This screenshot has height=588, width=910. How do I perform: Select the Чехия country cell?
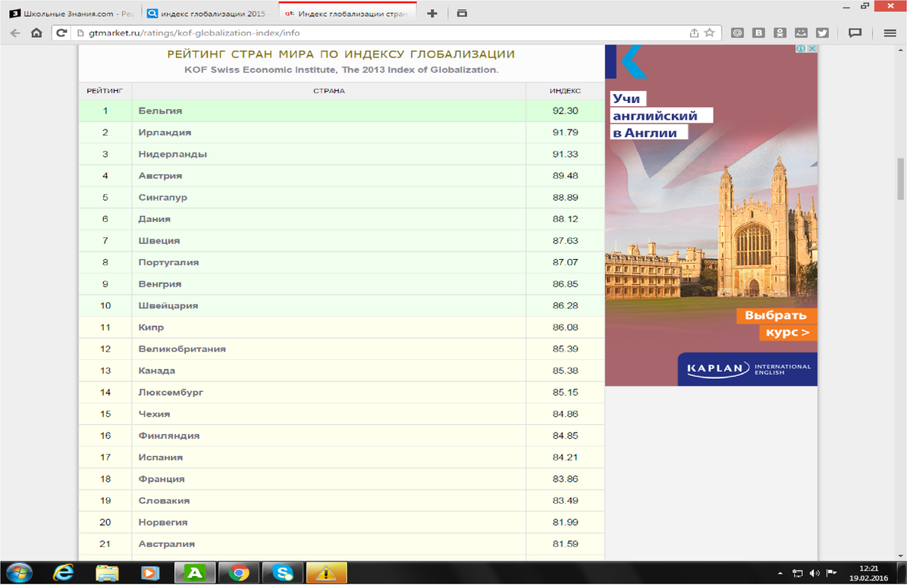coord(328,414)
